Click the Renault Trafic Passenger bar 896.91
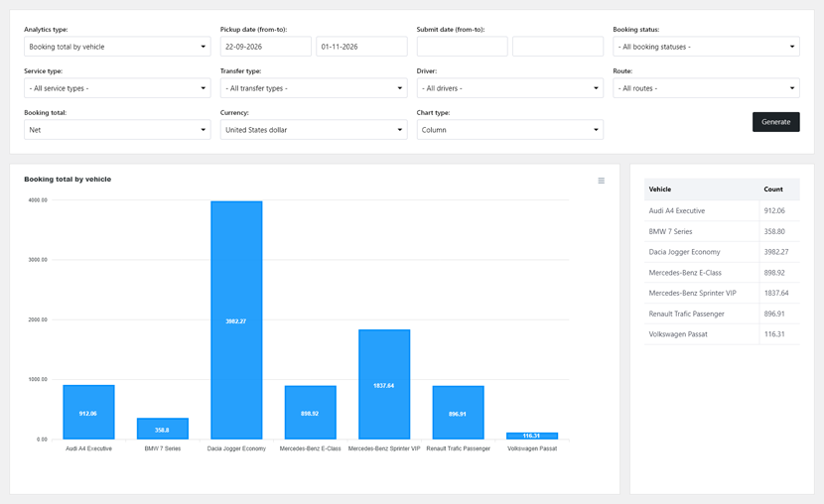This screenshot has height=504, width=824. click(x=459, y=413)
